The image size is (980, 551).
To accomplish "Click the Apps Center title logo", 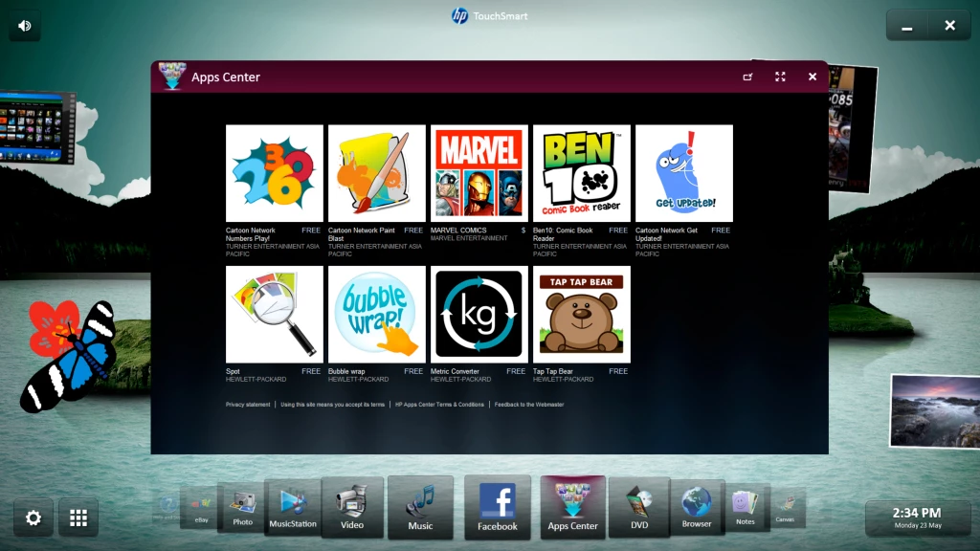I will 172,77.
